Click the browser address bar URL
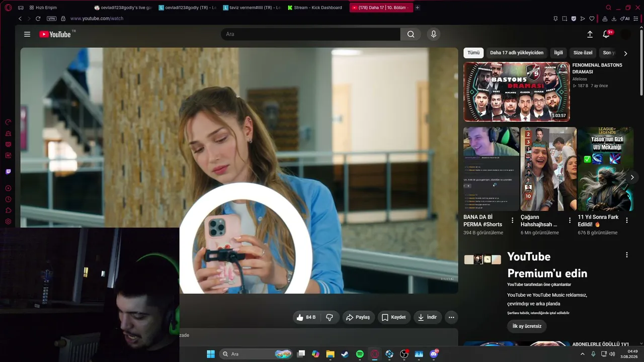Viewport: 644px width, 362px height. tap(97, 19)
